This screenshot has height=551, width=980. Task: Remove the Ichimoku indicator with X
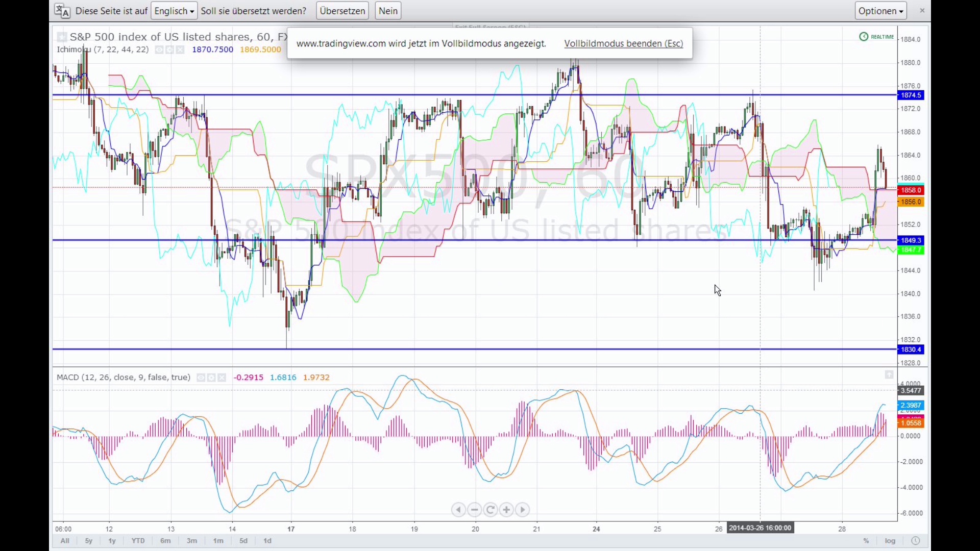click(180, 49)
